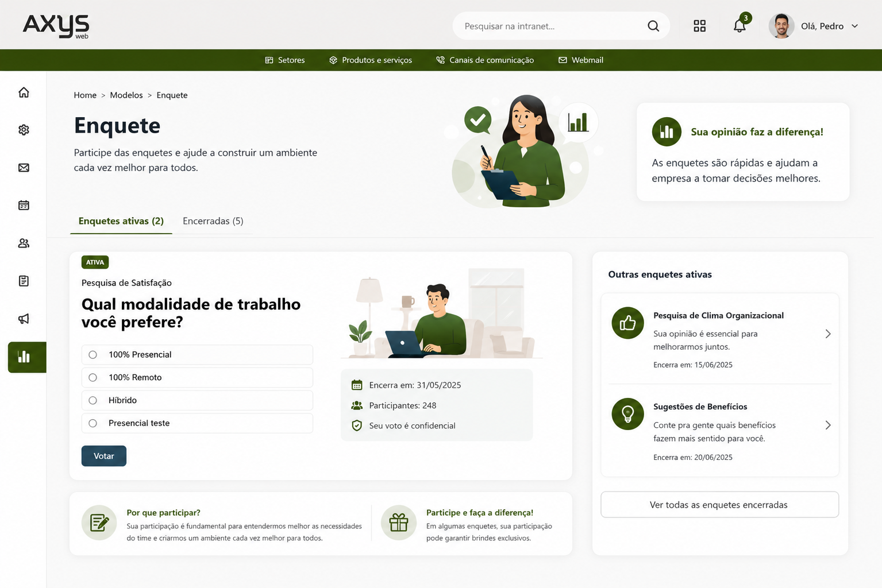Viewport: 882px width, 588px height.
Task: Click the Webmail envelope icon in the green bar
Action: point(563,60)
